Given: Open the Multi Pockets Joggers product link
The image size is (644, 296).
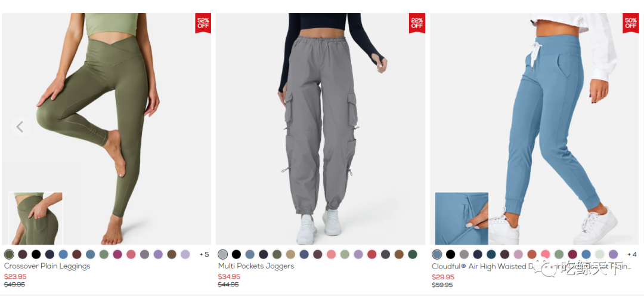Looking at the screenshot, I should pos(256,266).
